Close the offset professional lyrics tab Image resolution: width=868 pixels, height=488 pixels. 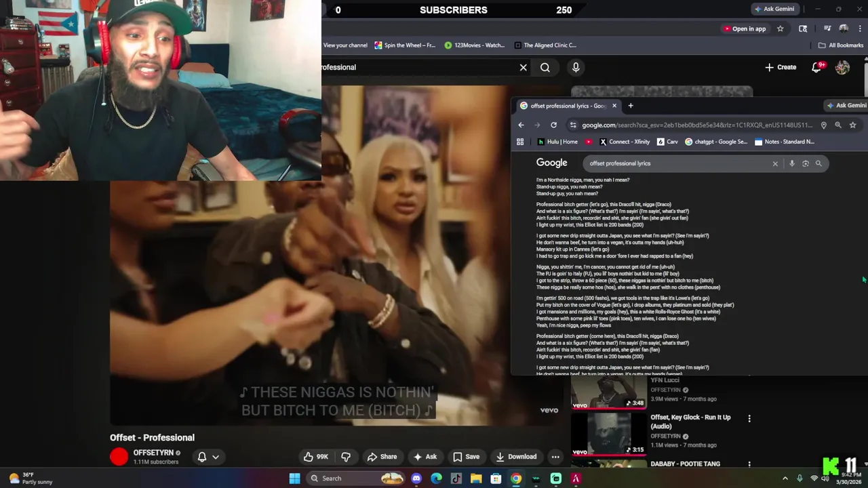pyautogui.click(x=614, y=106)
